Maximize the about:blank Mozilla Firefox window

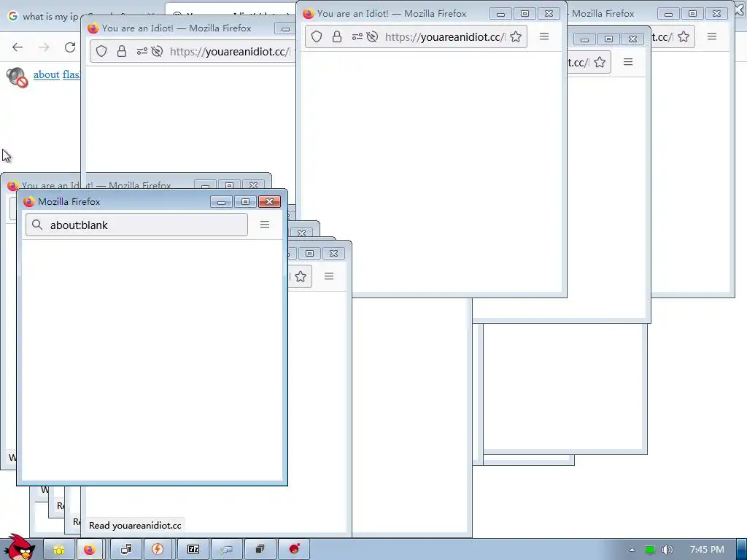coord(245,202)
